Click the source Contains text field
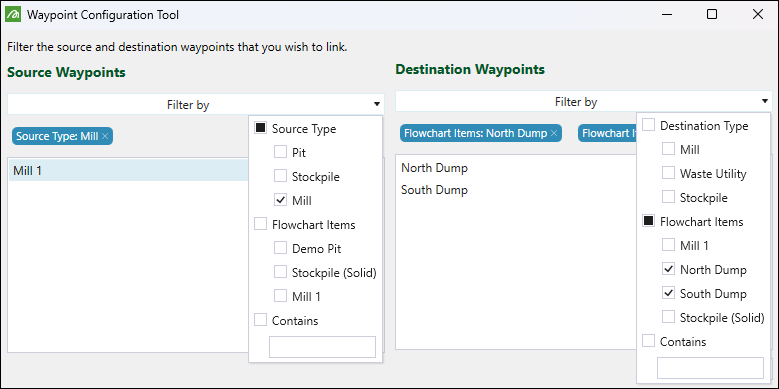The width and height of the screenshot is (779, 389). (x=322, y=347)
